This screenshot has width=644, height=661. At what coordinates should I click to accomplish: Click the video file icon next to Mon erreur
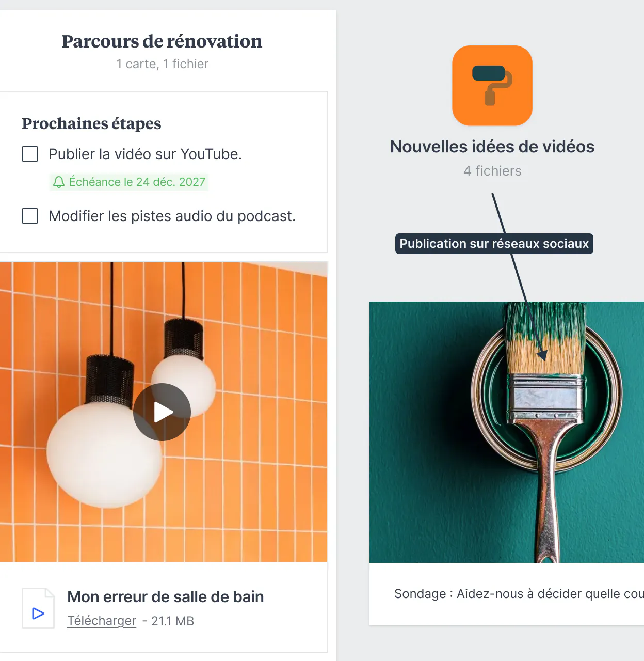click(38, 608)
